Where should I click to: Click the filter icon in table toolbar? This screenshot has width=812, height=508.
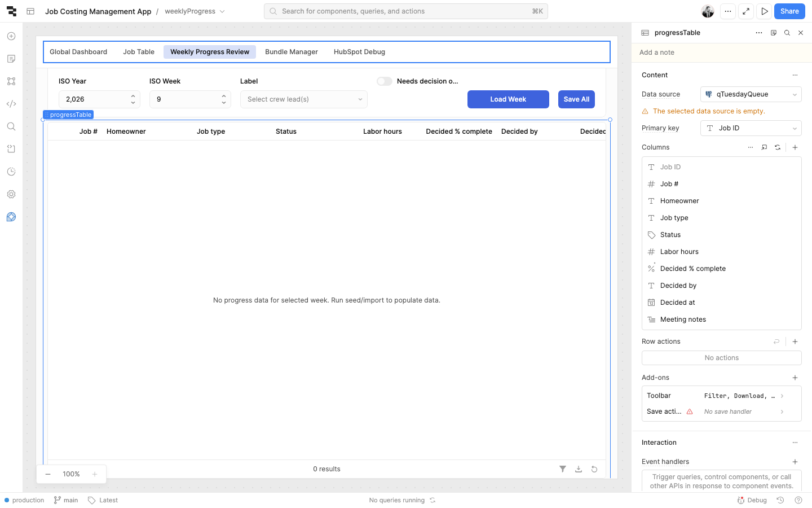562,469
